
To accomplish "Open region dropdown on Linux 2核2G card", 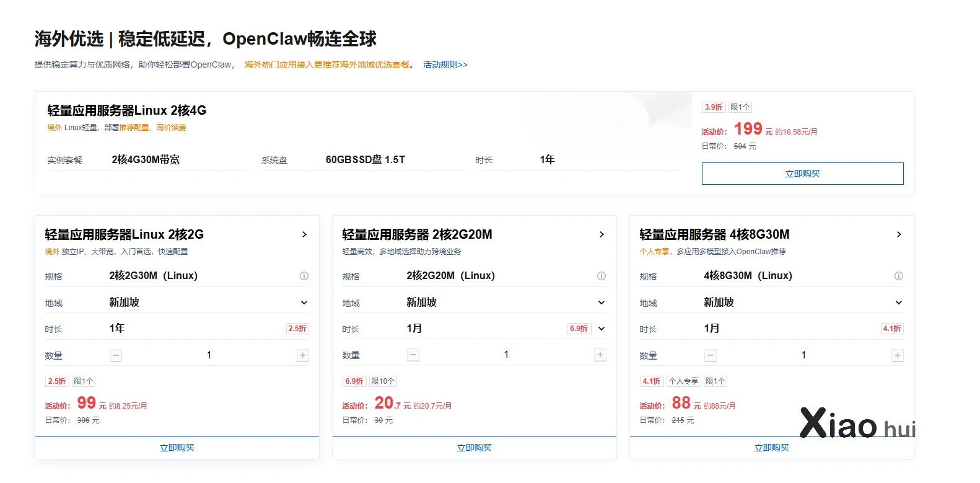I will click(304, 303).
